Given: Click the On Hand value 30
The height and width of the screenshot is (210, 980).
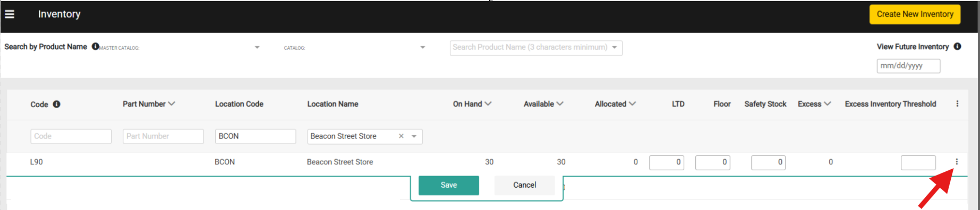Looking at the screenshot, I should [x=489, y=162].
